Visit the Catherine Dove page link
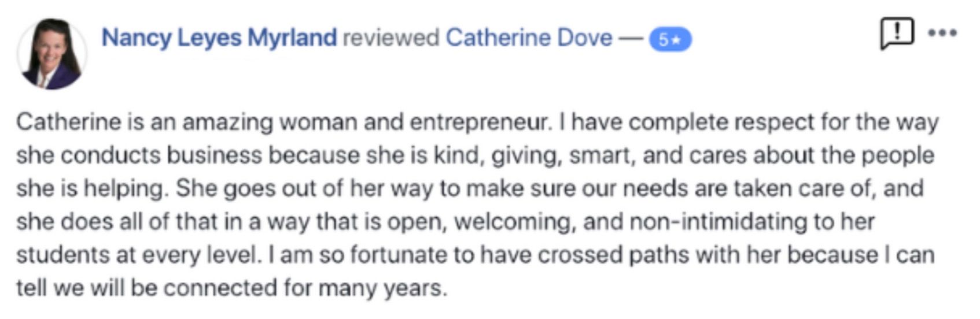The image size is (980, 319). pyautogui.click(x=528, y=38)
